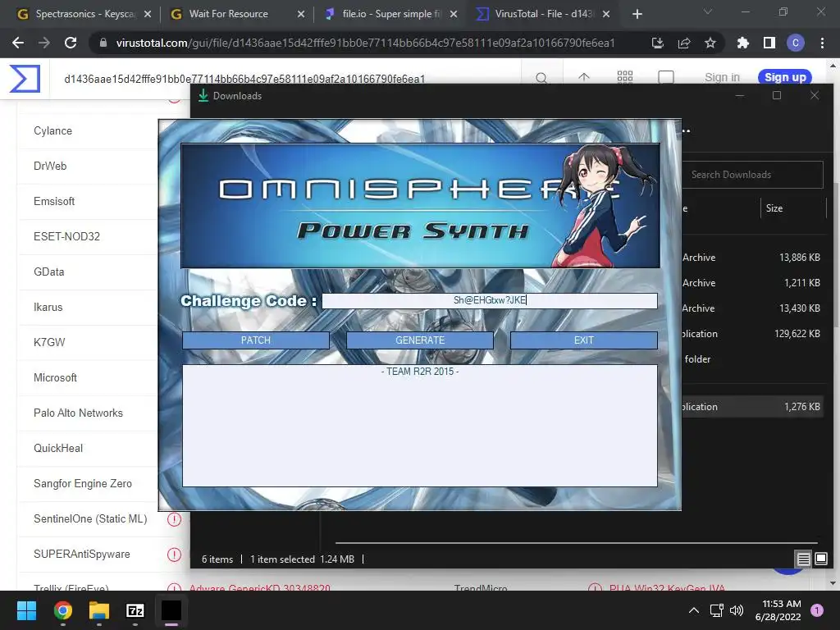Close the Wait For Resource tab
The image size is (840, 630).
pyautogui.click(x=300, y=14)
